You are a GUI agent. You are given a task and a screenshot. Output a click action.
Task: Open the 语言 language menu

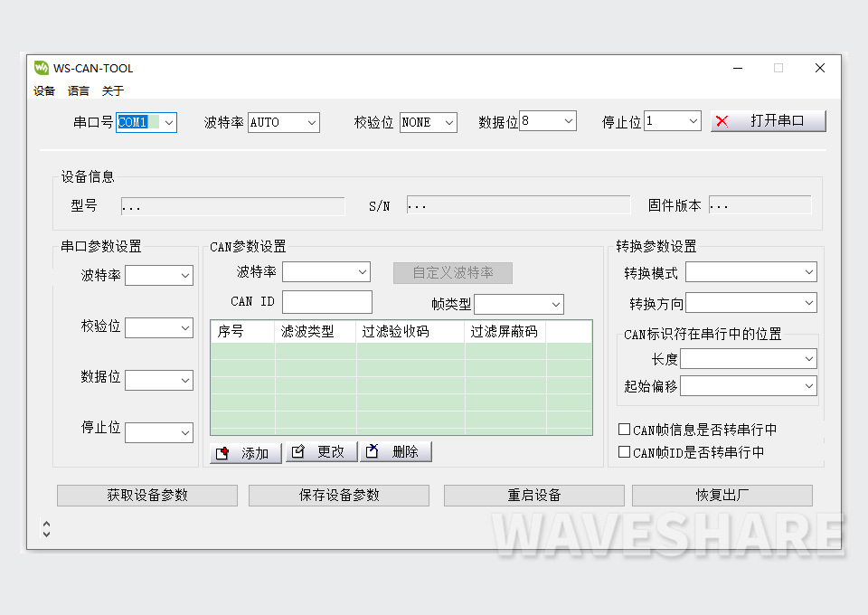click(x=78, y=90)
